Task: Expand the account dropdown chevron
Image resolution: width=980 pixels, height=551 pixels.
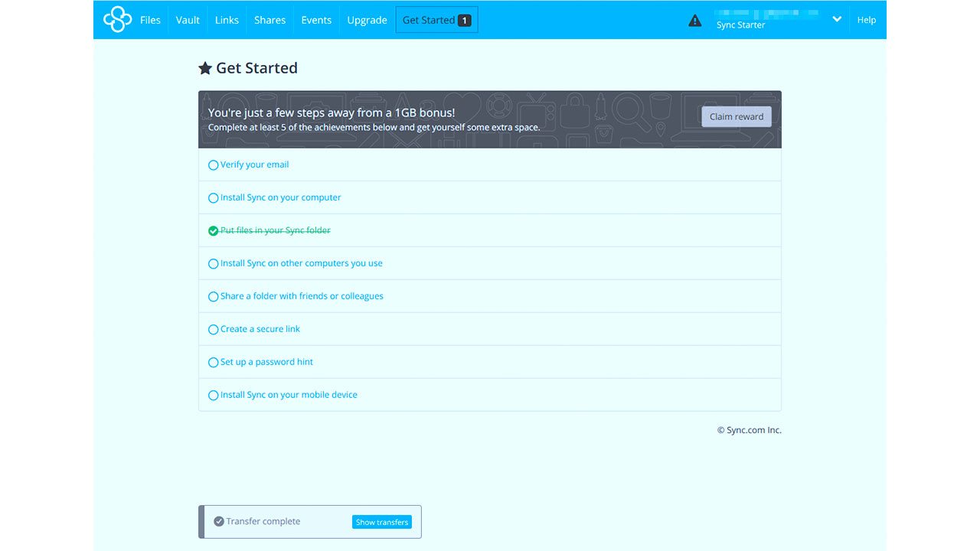Action: [837, 20]
